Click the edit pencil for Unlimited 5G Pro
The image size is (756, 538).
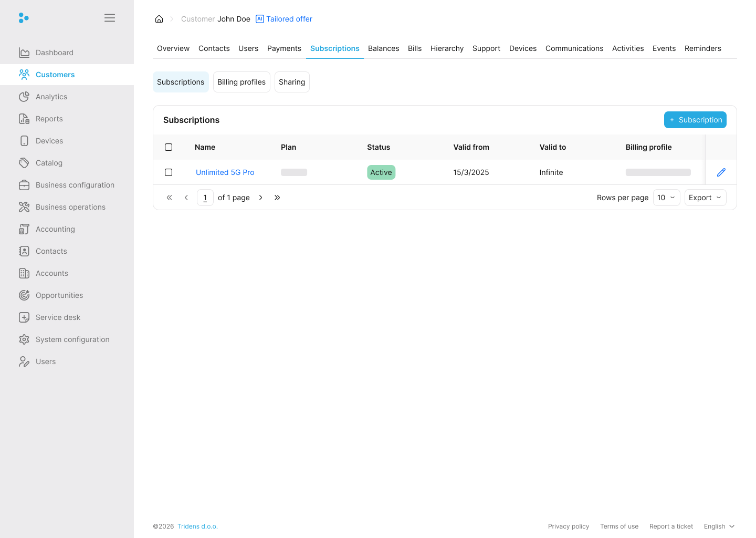pyautogui.click(x=721, y=172)
